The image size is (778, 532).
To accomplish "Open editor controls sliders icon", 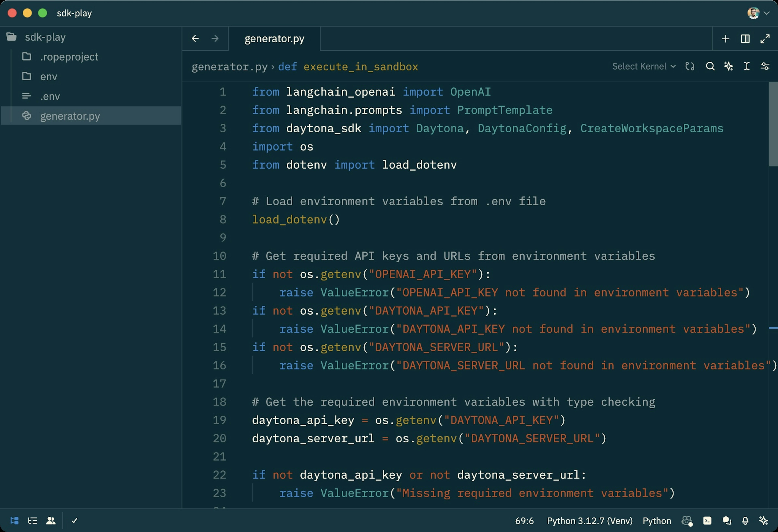I will pos(765,66).
